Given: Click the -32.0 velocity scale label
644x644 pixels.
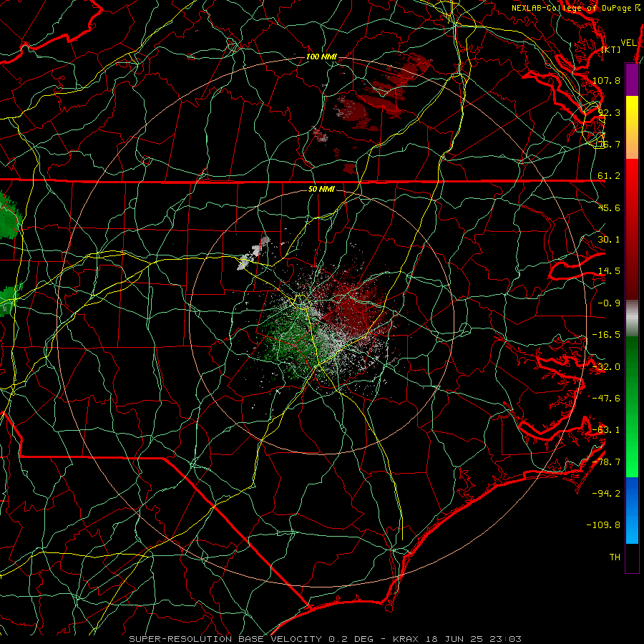Looking at the screenshot, I should pyautogui.click(x=606, y=367).
